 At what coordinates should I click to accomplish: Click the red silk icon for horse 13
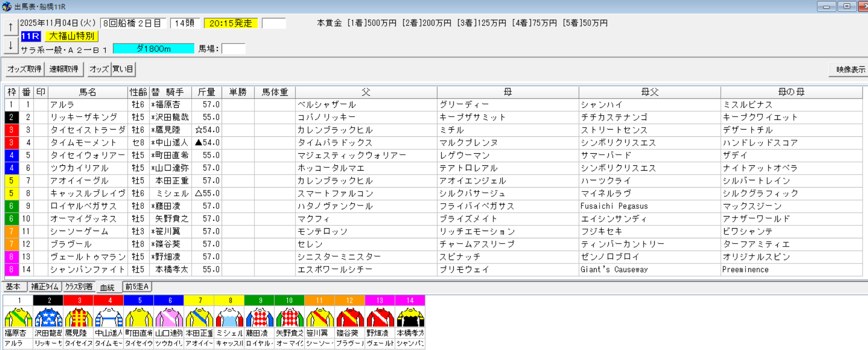click(380, 318)
